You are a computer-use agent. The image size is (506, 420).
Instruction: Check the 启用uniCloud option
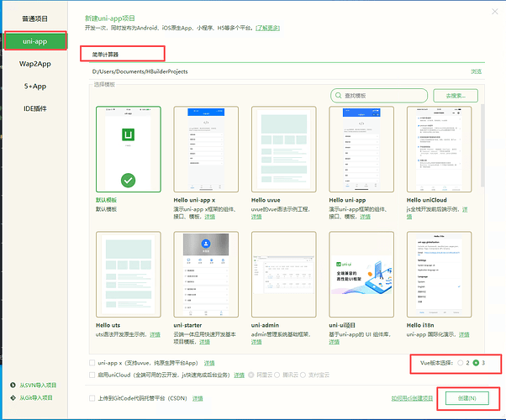click(x=92, y=374)
